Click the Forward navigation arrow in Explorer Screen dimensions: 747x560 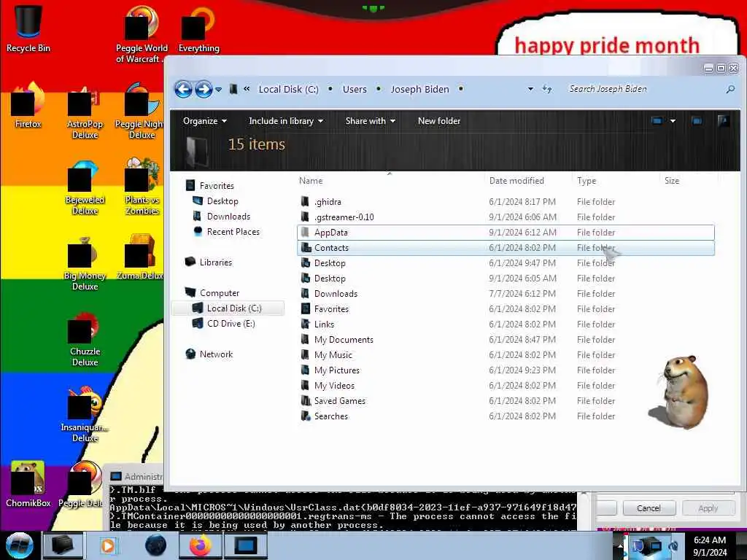tap(204, 89)
